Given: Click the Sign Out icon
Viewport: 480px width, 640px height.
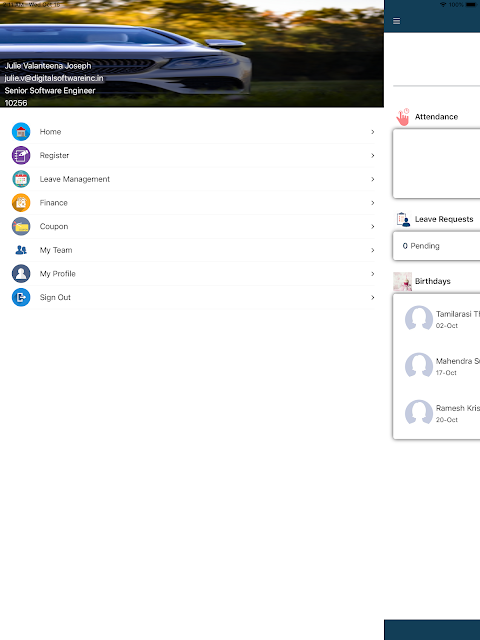Looking at the screenshot, I should [21, 298].
